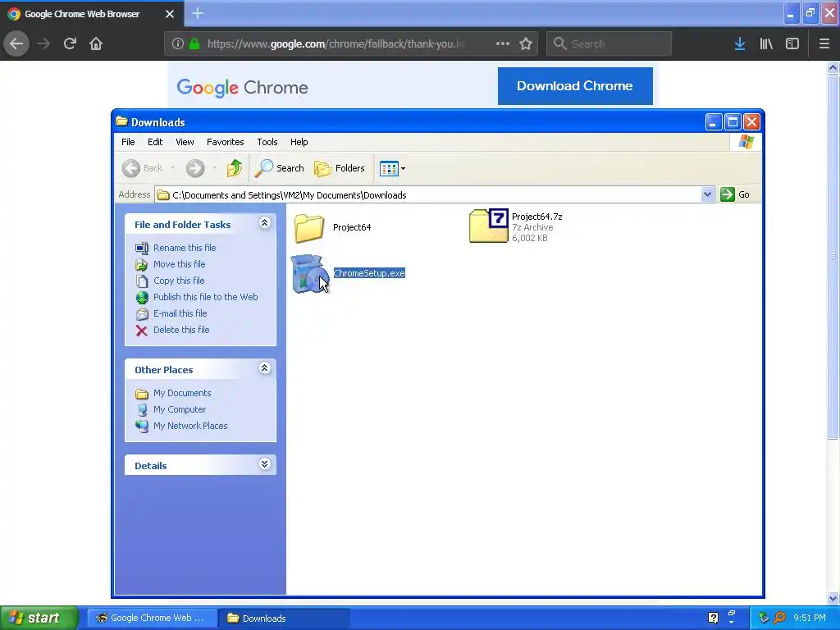Image resolution: width=840 pixels, height=630 pixels.
Task: Click the magnifier system tray icon
Action: point(780,618)
